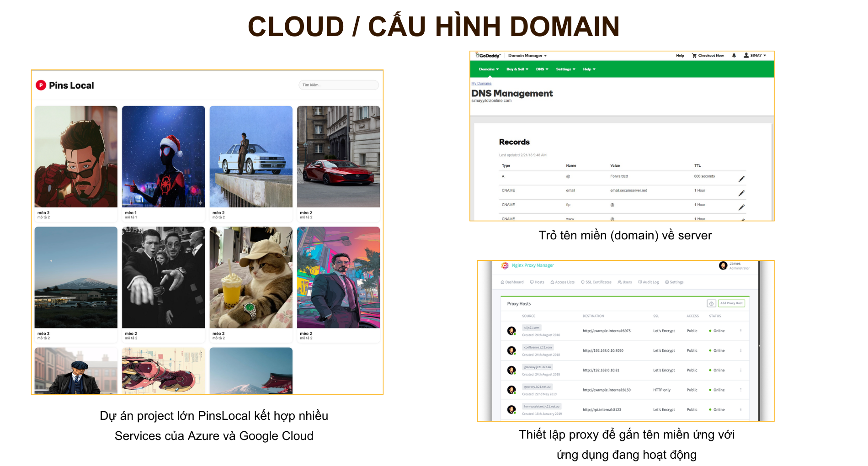Open the Users section in Nginx Proxy Manager
868x466 pixels.
point(624,282)
